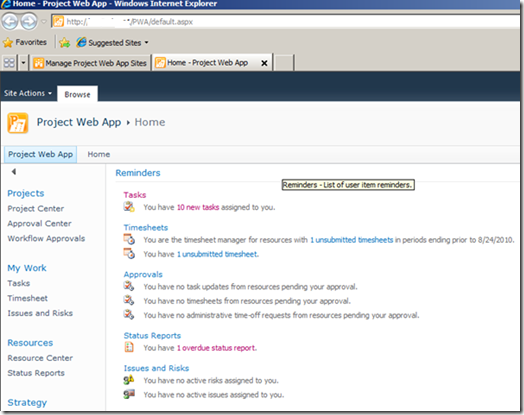Viewport: 524px width, 415px height.
Task: Open the 1 overdue status report link
Action: [x=217, y=348]
